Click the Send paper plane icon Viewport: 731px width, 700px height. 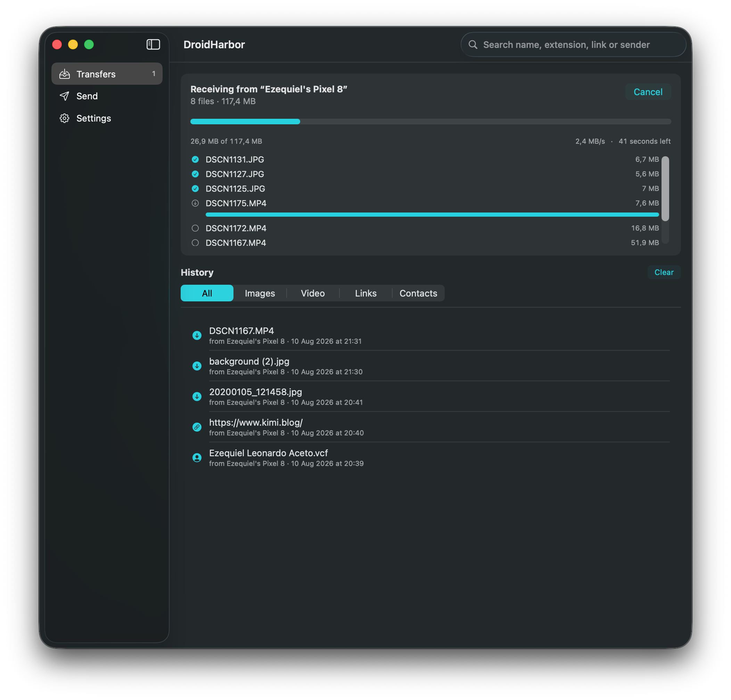click(x=65, y=96)
